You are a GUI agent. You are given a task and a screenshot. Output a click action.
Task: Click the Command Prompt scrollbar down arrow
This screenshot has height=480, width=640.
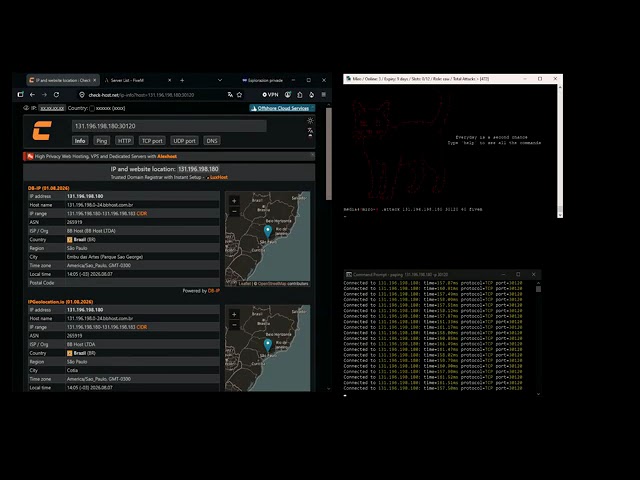pos(538,394)
